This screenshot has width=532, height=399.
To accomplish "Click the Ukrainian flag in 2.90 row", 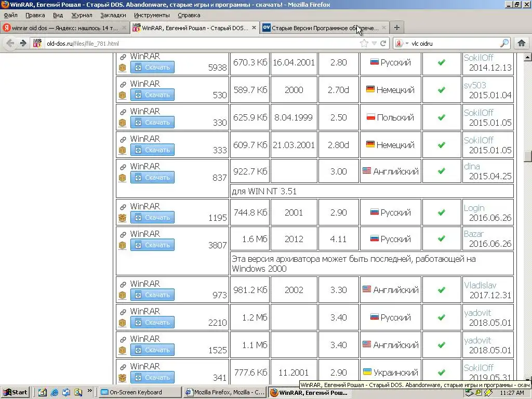I will [x=367, y=371].
